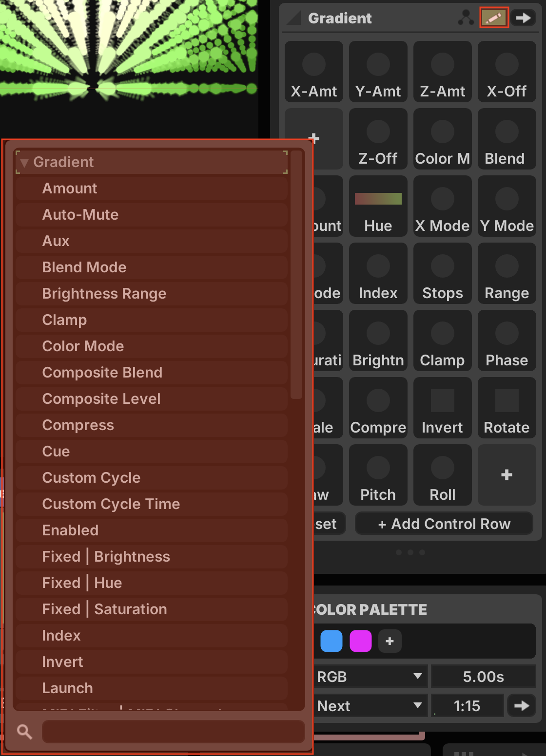Viewport: 546px width, 756px height.
Task: Open the Next dropdown menu
Action: tap(370, 705)
